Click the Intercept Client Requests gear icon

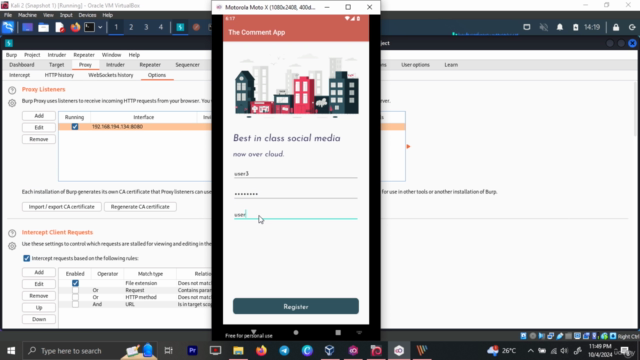[12, 246]
